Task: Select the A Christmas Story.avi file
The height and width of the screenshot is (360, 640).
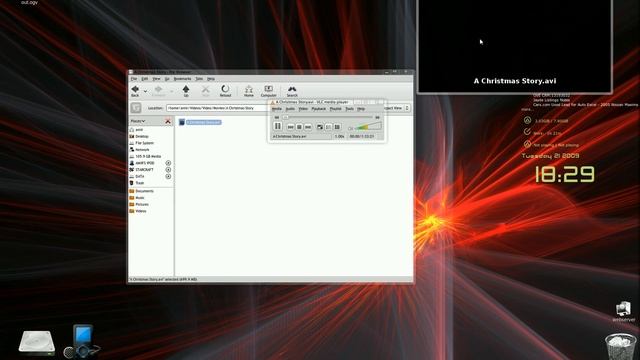Action: (x=200, y=122)
